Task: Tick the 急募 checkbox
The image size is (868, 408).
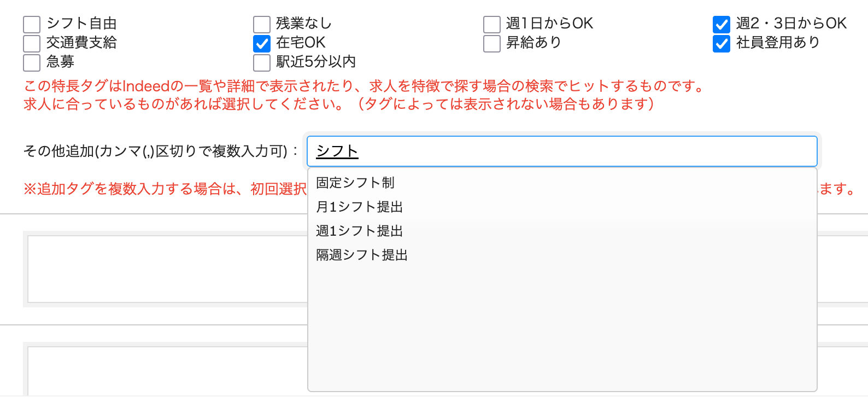Action: click(x=32, y=63)
